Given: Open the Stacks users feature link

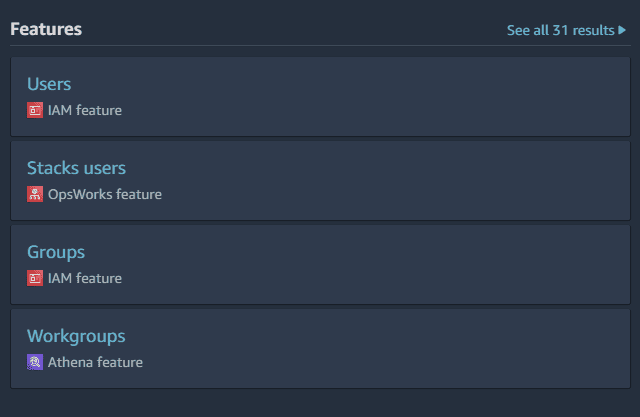Looking at the screenshot, I should click(76, 168).
